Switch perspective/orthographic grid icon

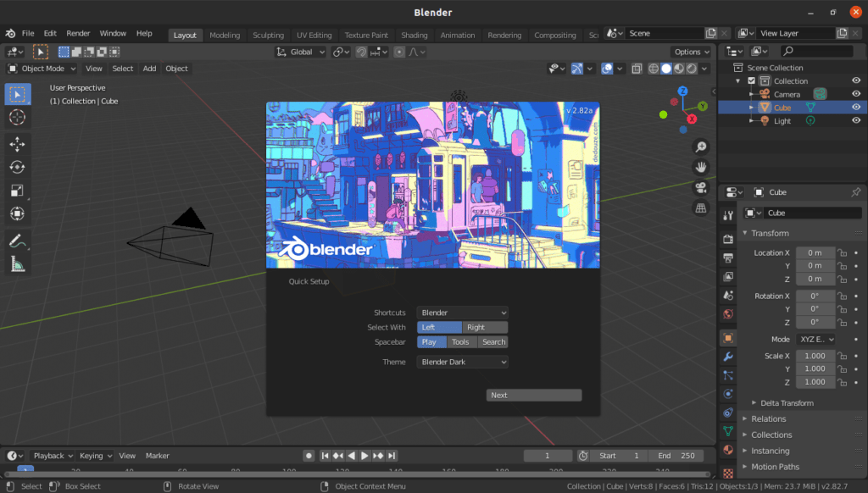tap(701, 208)
